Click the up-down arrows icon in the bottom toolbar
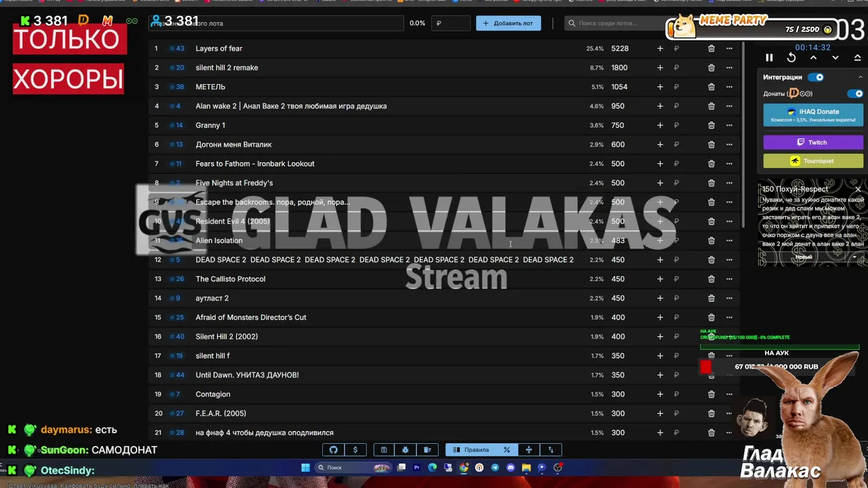 [x=551, y=450]
